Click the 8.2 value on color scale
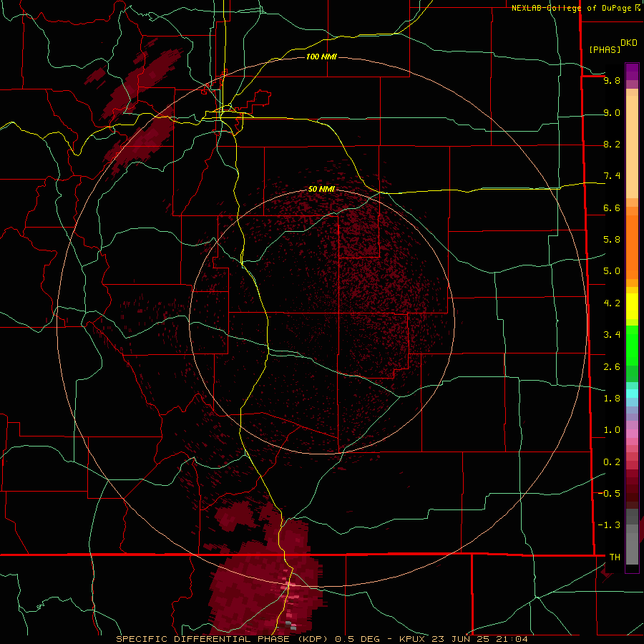Screen dimensions: 644x644 point(612,144)
